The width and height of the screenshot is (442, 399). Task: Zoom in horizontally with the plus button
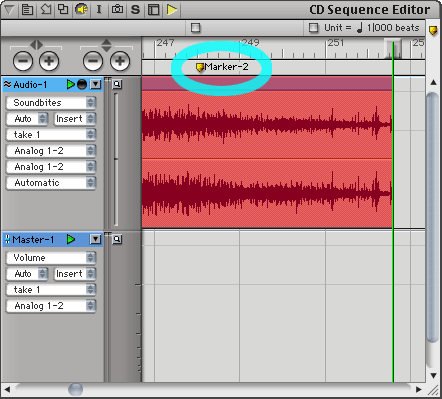pos(49,61)
